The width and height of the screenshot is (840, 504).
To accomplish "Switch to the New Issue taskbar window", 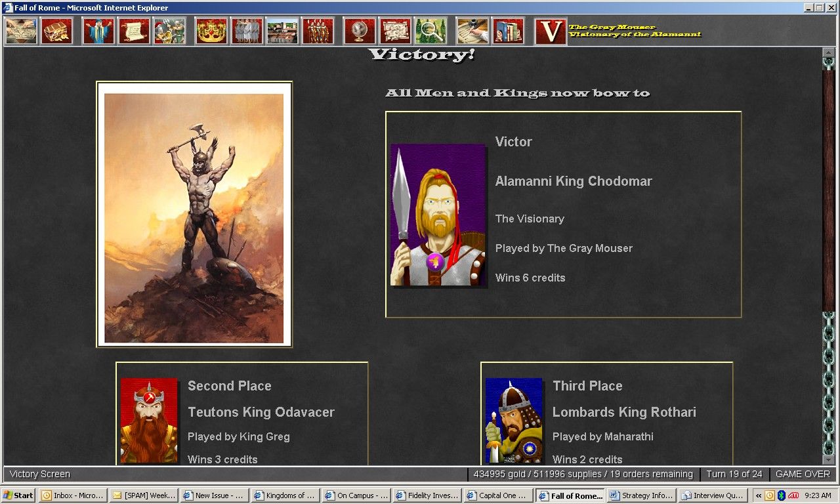I will 214,495.
